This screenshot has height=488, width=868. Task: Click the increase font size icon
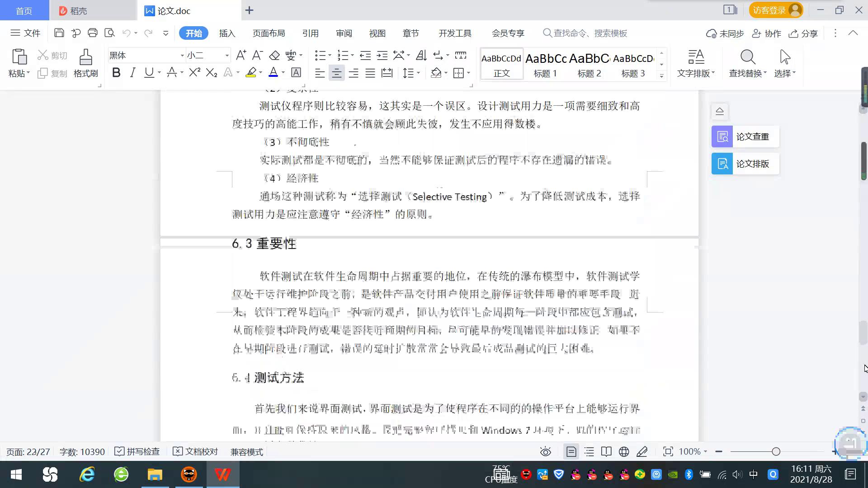[x=241, y=56]
